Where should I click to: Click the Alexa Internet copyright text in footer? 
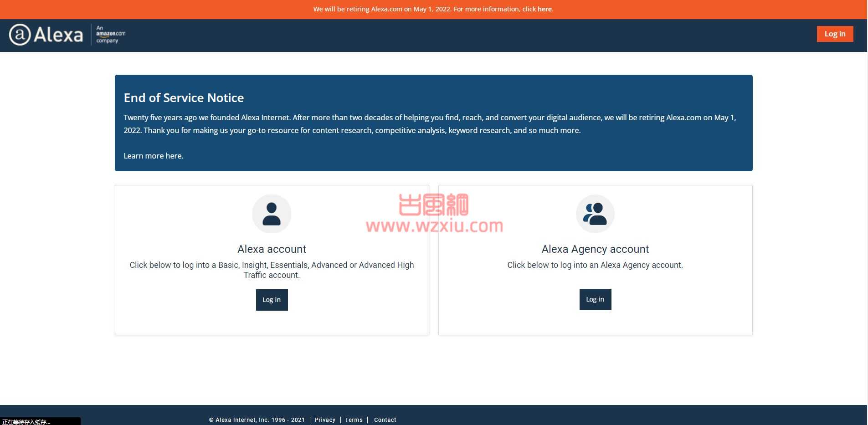tap(257, 420)
